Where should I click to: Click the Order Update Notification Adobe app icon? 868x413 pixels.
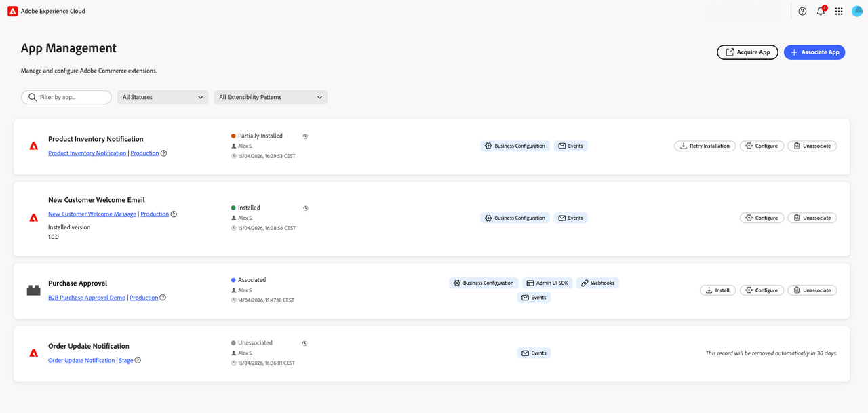(x=33, y=353)
